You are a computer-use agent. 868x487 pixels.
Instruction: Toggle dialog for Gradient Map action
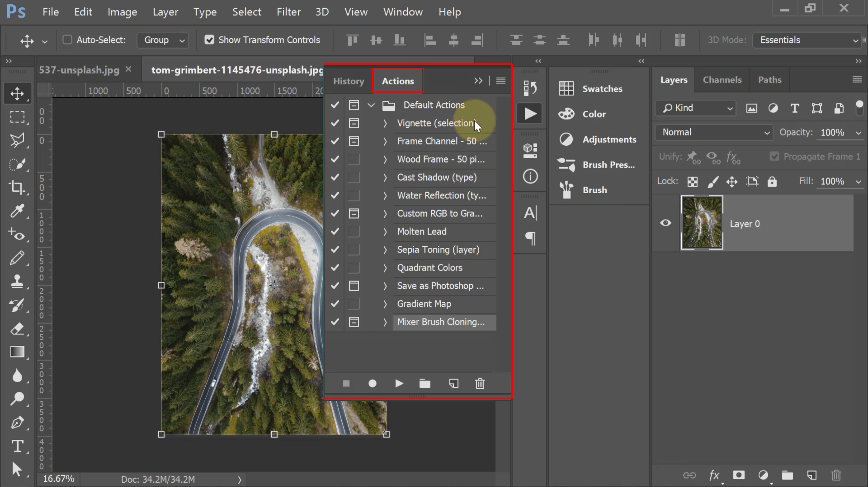(354, 304)
